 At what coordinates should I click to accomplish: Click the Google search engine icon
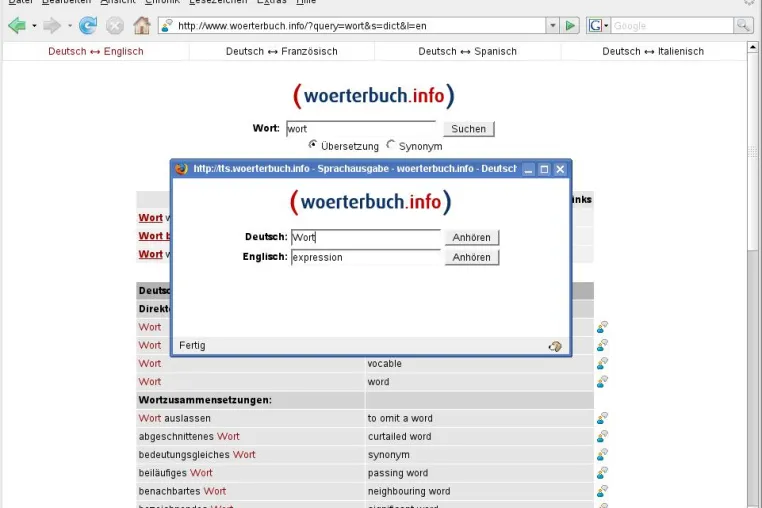point(595,25)
